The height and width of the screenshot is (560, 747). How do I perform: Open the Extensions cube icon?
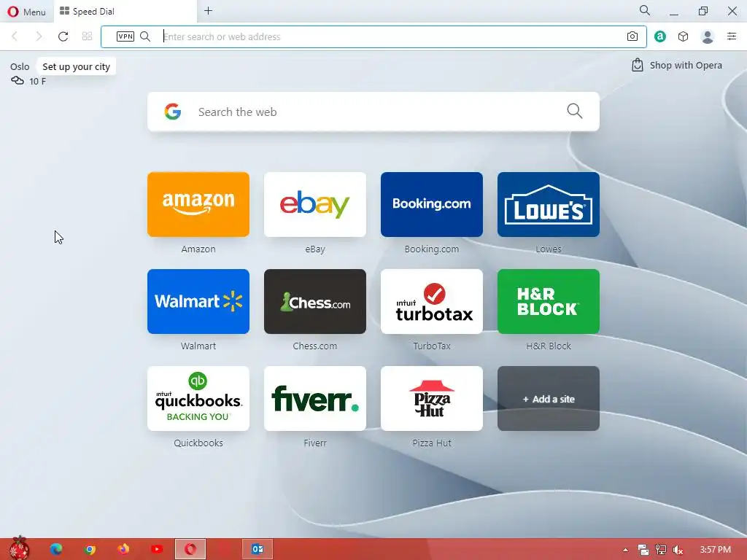coord(683,36)
